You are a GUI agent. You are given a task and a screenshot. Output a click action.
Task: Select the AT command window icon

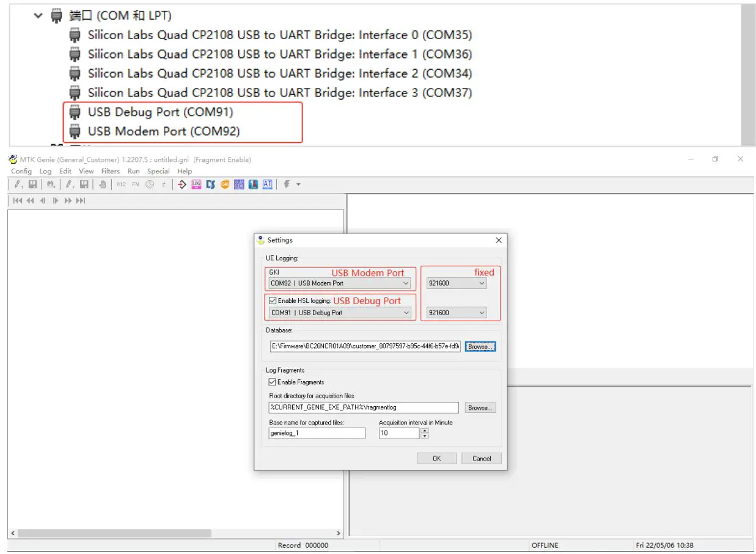pyautogui.click(x=268, y=184)
